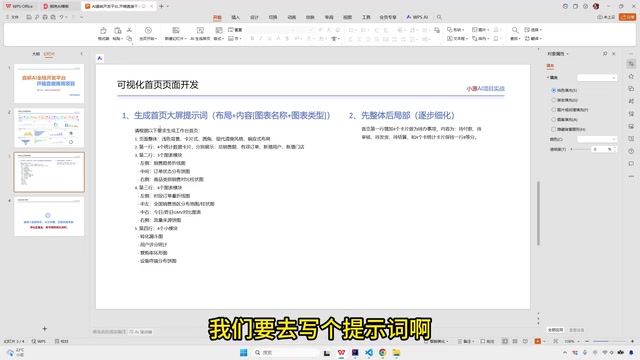Open File Explorer from the taskbar
Viewport: 640px width, 360px height.
pyautogui.click(x=396, y=353)
